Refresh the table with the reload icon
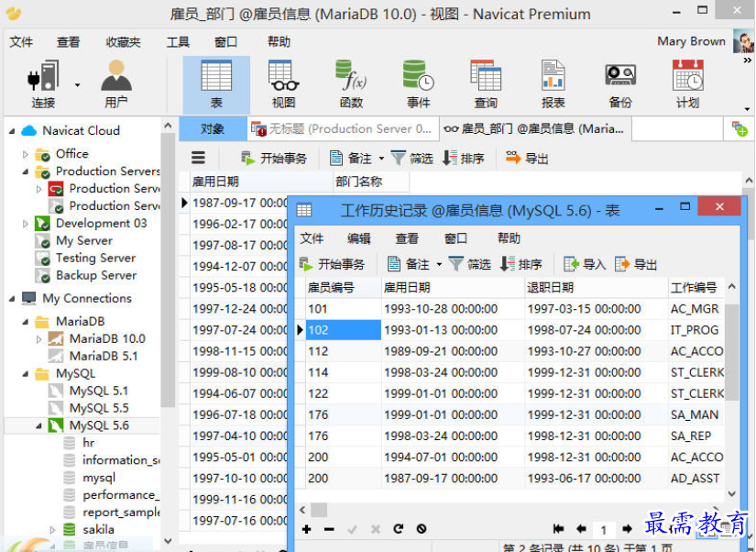This screenshot has width=756, height=552. (x=399, y=529)
